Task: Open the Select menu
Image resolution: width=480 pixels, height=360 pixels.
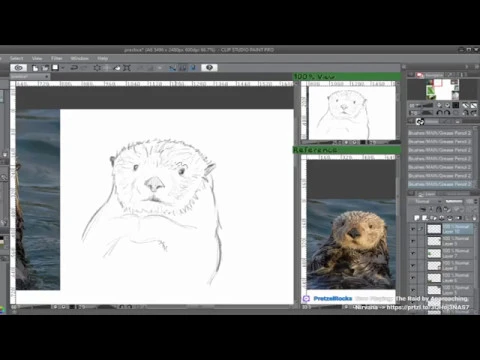Action: pos(16,58)
